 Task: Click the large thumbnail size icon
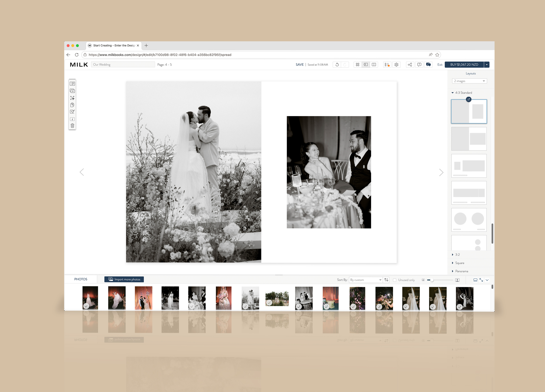point(457,280)
